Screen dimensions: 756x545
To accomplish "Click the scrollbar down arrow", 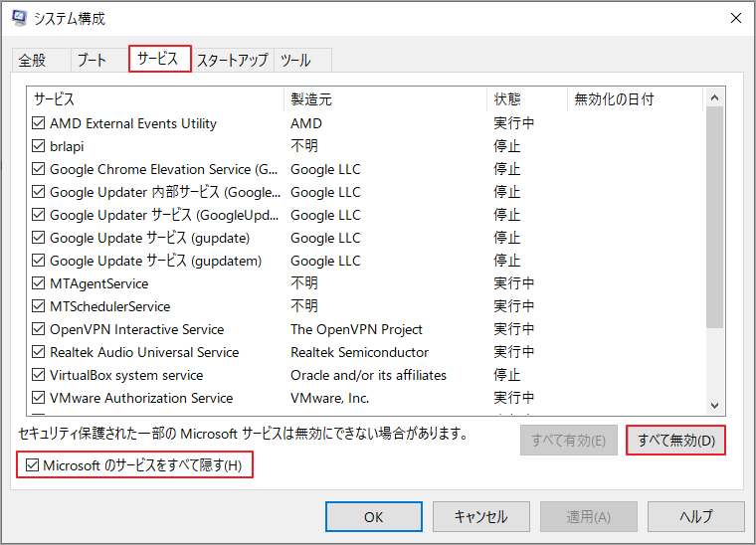I will pos(714,406).
